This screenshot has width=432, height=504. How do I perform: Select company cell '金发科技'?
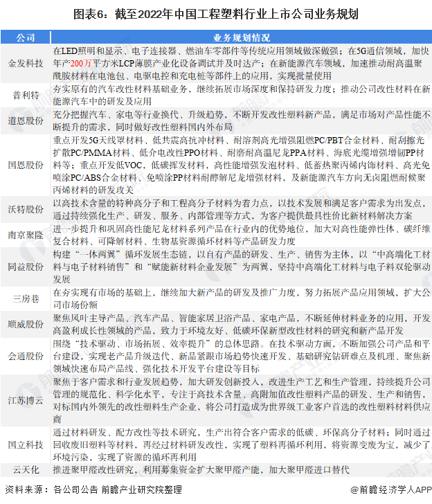tap(26, 63)
